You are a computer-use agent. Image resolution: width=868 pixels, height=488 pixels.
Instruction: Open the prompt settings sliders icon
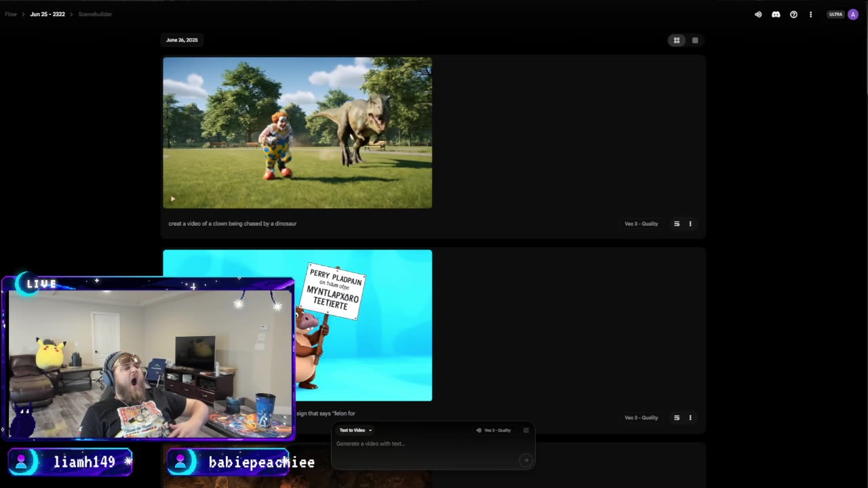526,430
